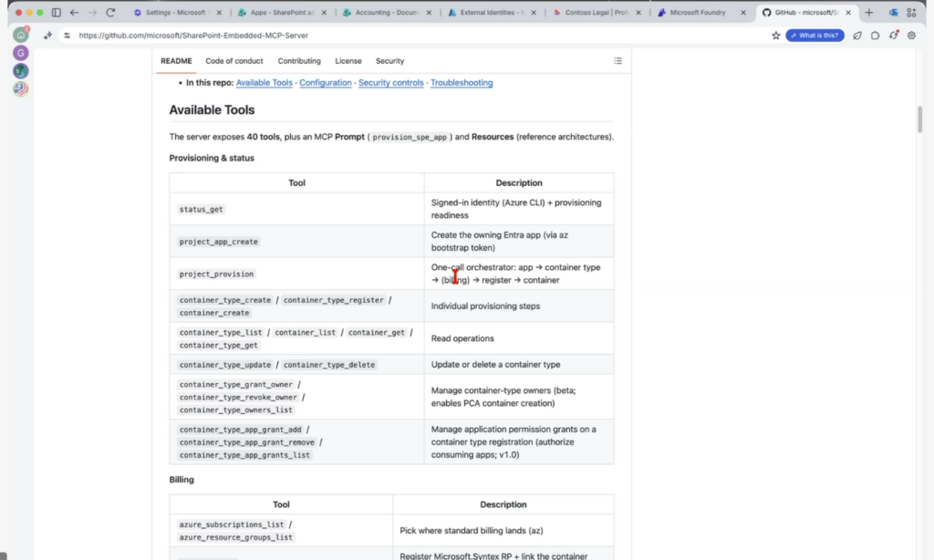Click the page vertical scrollbar thumb
Screen dimensions: 934x560
point(919,119)
